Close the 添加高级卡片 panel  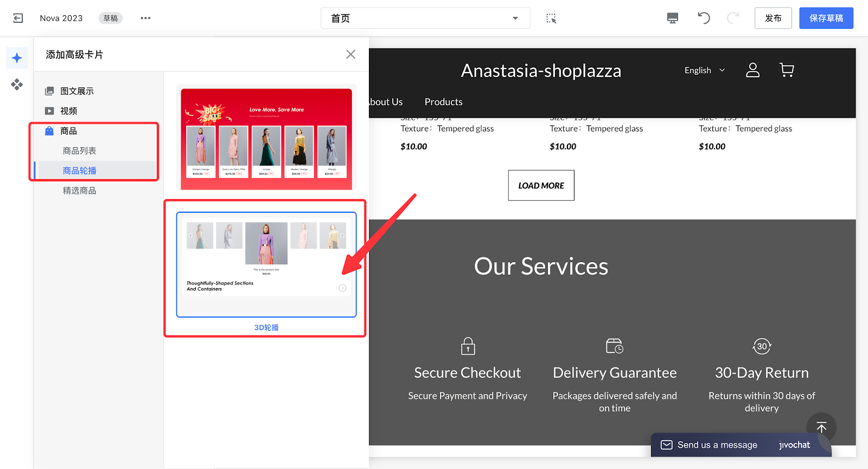coord(350,54)
